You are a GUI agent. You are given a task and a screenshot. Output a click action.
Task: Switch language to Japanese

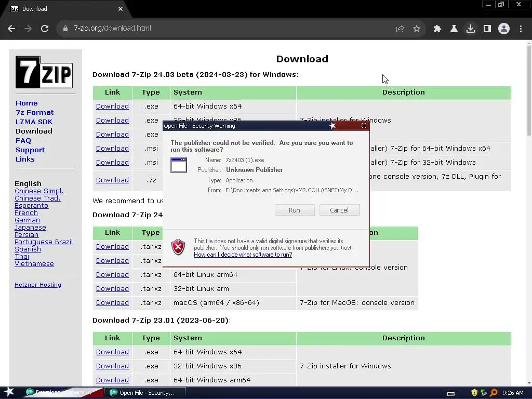[x=30, y=228]
